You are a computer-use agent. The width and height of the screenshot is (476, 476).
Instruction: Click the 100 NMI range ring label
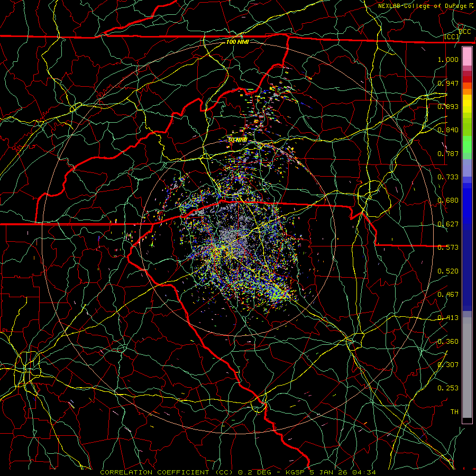click(237, 42)
